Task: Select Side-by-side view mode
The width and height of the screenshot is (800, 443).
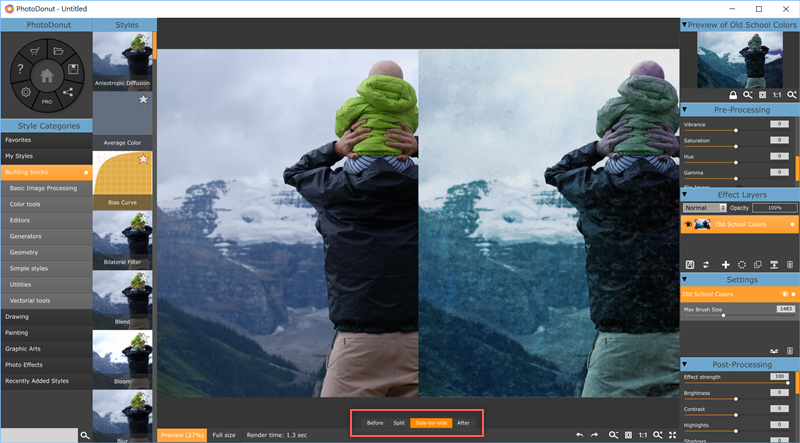Action: [x=431, y=423]
